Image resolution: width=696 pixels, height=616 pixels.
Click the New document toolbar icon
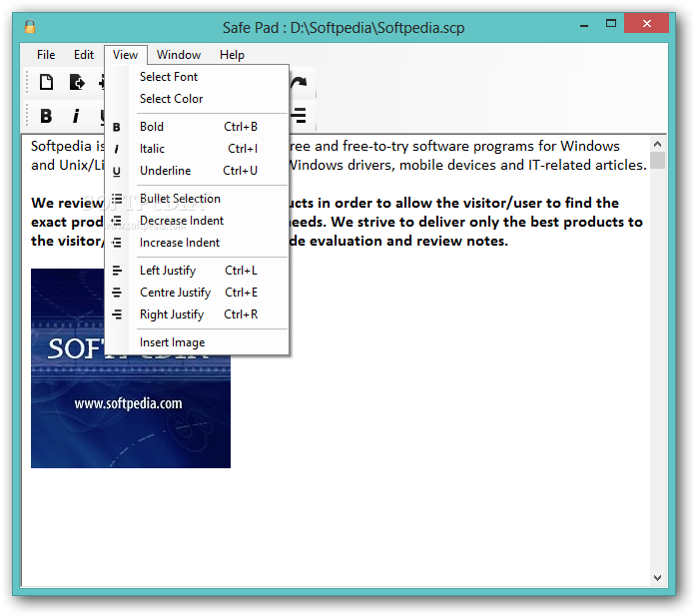coord(46,82)
